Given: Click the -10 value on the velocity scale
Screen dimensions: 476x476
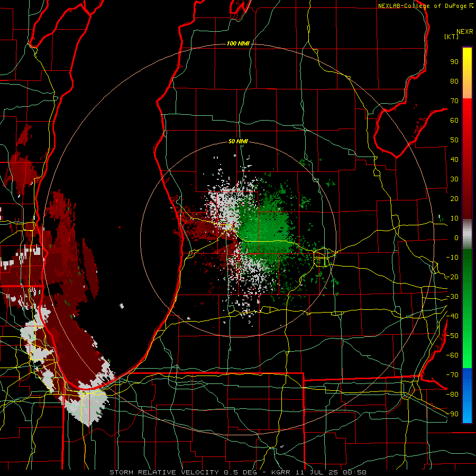Looking at the screenshot, I should (x=452, y=258).
